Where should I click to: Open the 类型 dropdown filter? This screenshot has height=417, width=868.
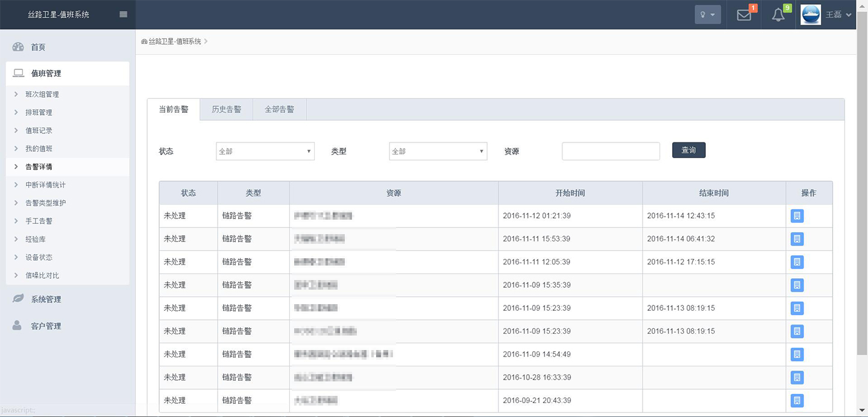coord(438,151)
